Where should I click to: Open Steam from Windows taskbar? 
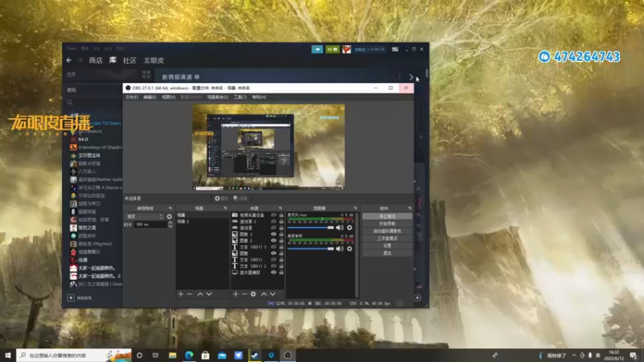click(254, 356)
